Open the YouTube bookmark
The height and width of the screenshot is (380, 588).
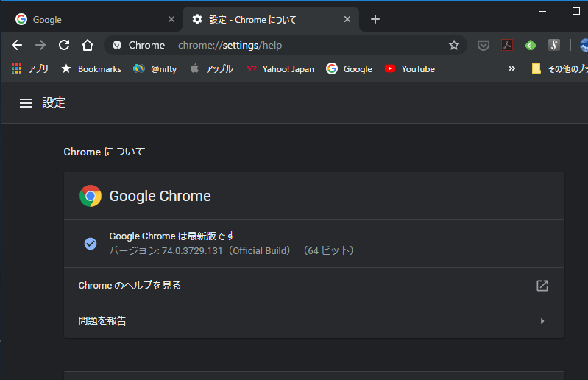[409, 69]
